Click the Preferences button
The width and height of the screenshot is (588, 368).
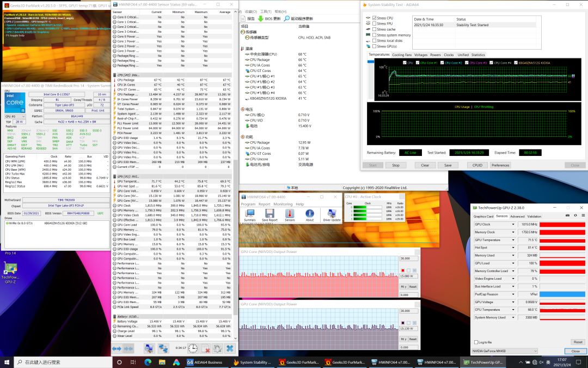(x=500, y=165)
